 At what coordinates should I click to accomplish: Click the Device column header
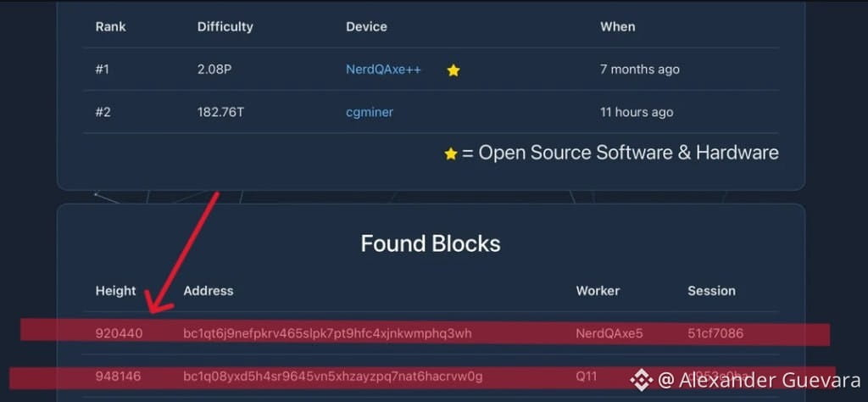[x=366, y=26]
